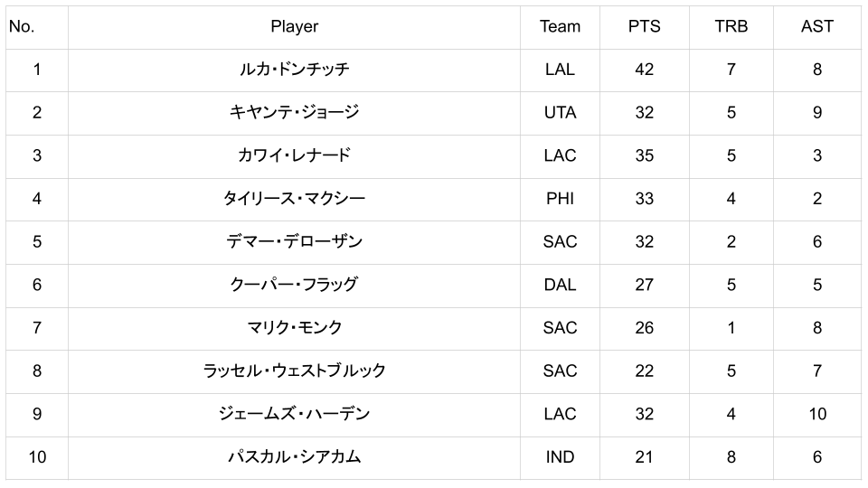Select the 42 points cell
Viewport: 868px width, 488px height.
point(644,70)
